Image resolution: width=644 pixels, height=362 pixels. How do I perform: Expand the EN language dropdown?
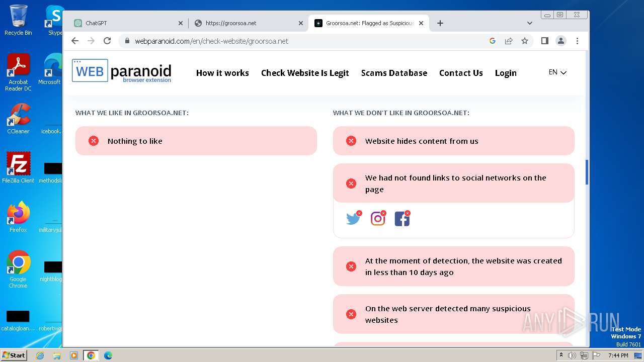click(557, 72)
